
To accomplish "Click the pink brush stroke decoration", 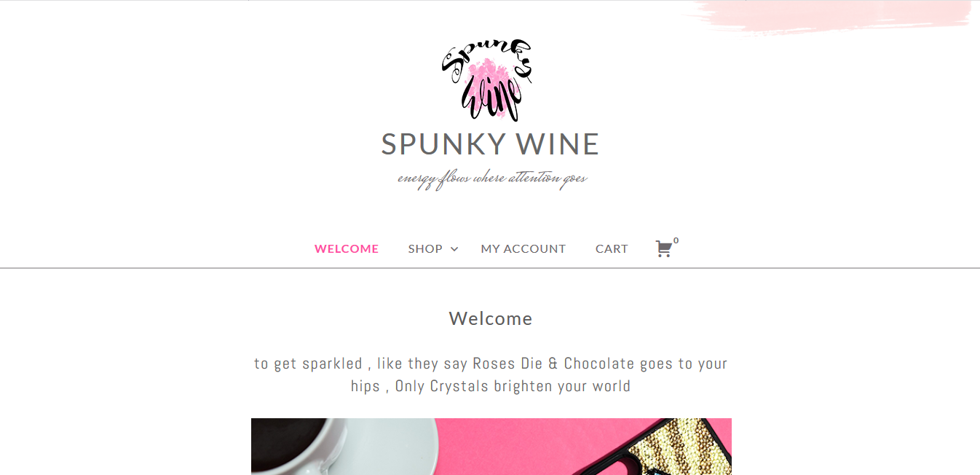I will [830, 17].
